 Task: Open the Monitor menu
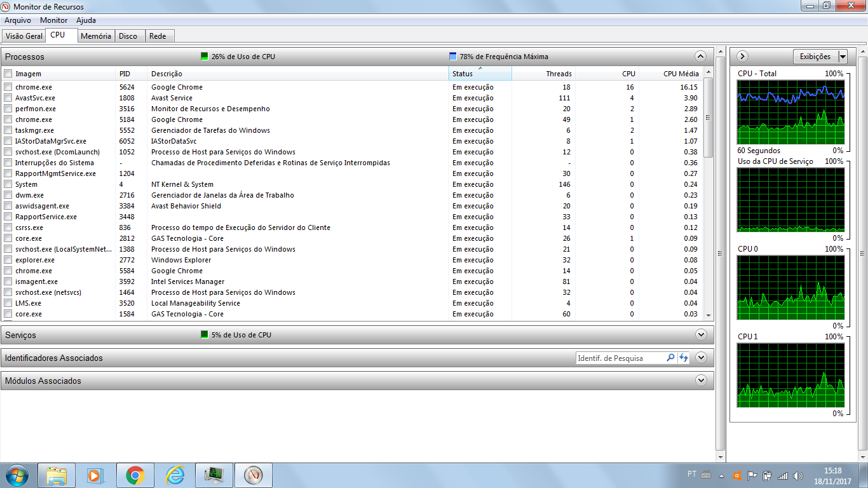point(53,20)
